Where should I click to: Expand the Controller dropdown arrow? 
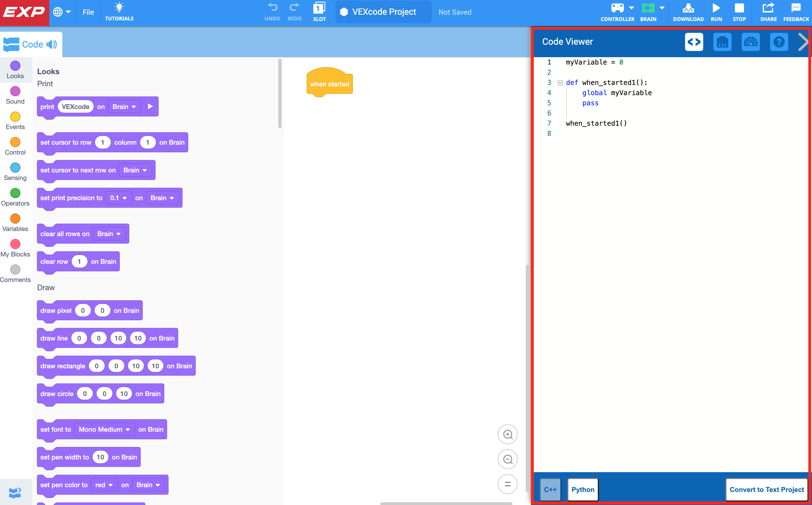pyautogui.click(x=631, y=8)
